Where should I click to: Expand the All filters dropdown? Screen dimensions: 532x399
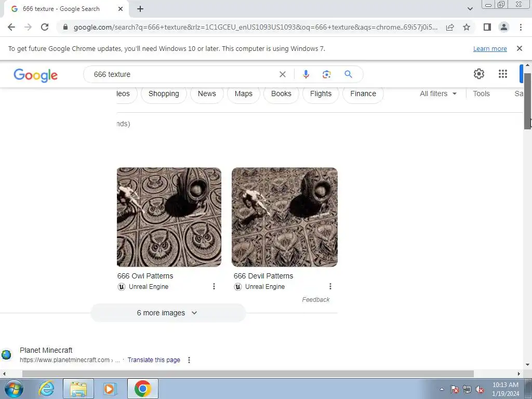point(438,94)
